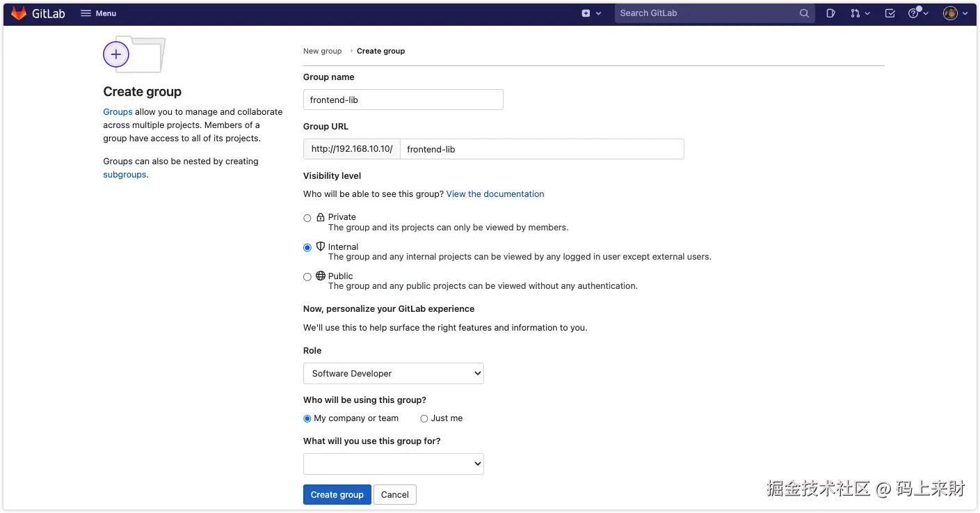Choose the Just me option

coord(424,418)
